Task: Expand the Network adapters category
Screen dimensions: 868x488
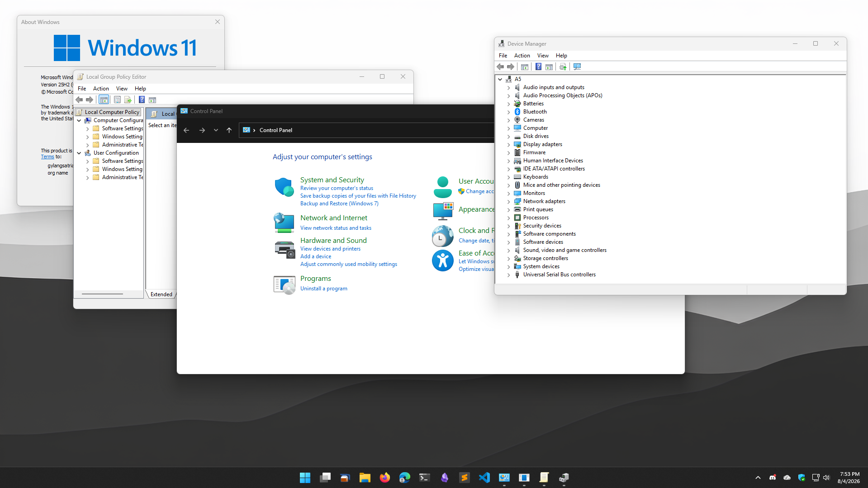Action: (508, 201)
